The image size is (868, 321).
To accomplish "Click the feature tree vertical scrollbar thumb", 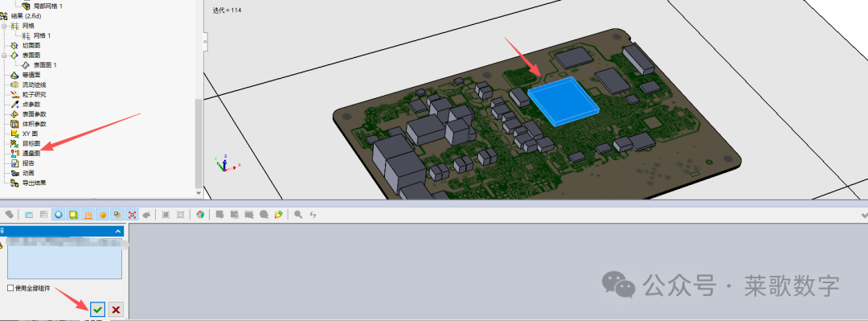I will click(x=199, y=142).
